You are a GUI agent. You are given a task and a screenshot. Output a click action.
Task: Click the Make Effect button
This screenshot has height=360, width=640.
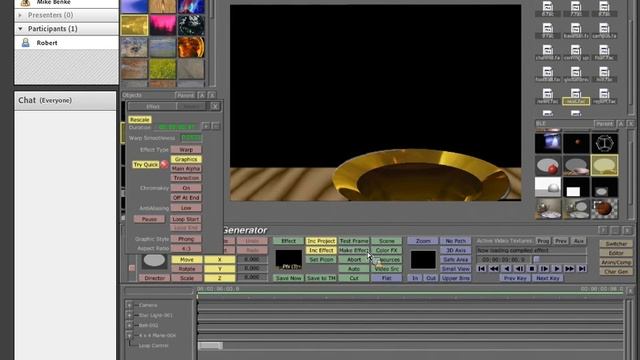coord(354,250)
